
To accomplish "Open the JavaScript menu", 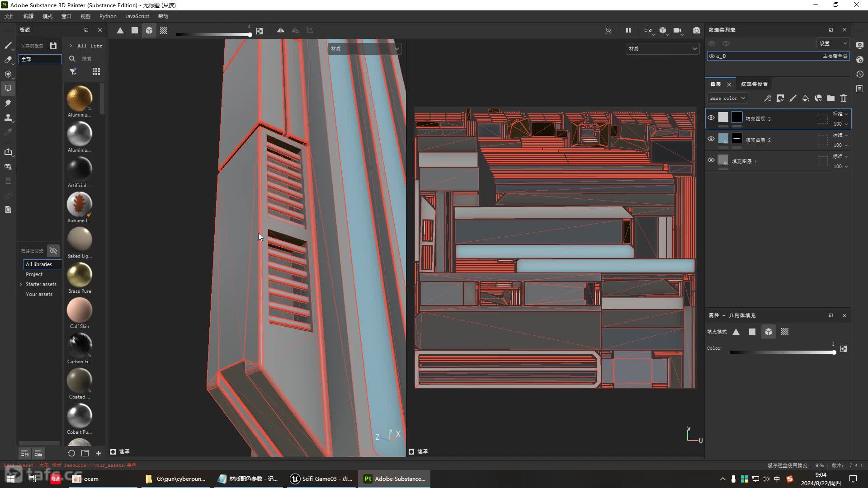I will tap(137, 16).
